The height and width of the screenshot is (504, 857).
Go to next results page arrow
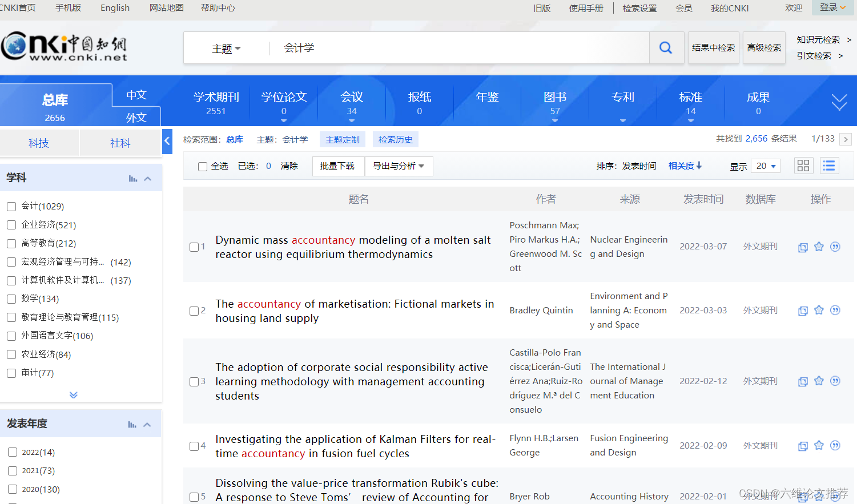coord(846,139)
